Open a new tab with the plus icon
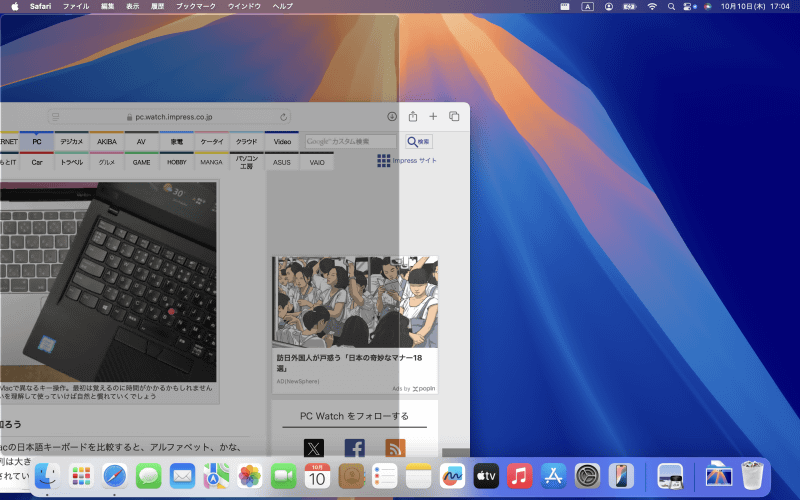 point(433,116)
